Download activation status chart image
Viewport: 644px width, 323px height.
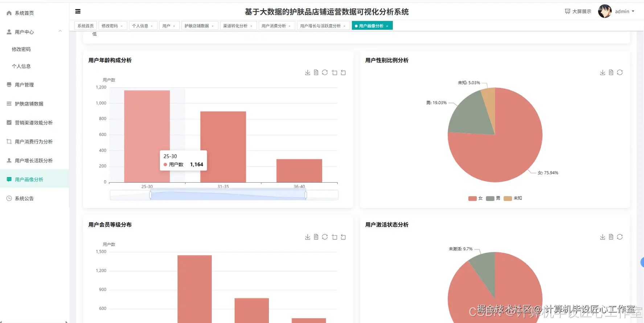(602, 237)
